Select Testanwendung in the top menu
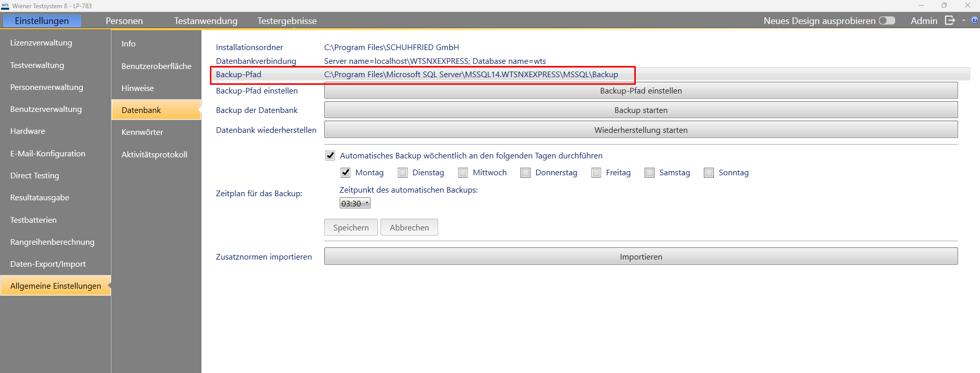The height and width of the screenshot is (373, 980). coord(205,21)
